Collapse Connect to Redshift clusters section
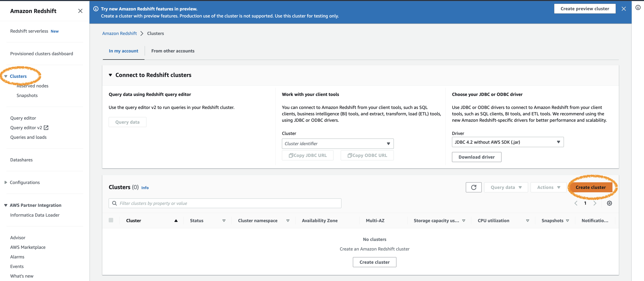The width and height of the screenshot is (644, 281). tap(110, 75)
